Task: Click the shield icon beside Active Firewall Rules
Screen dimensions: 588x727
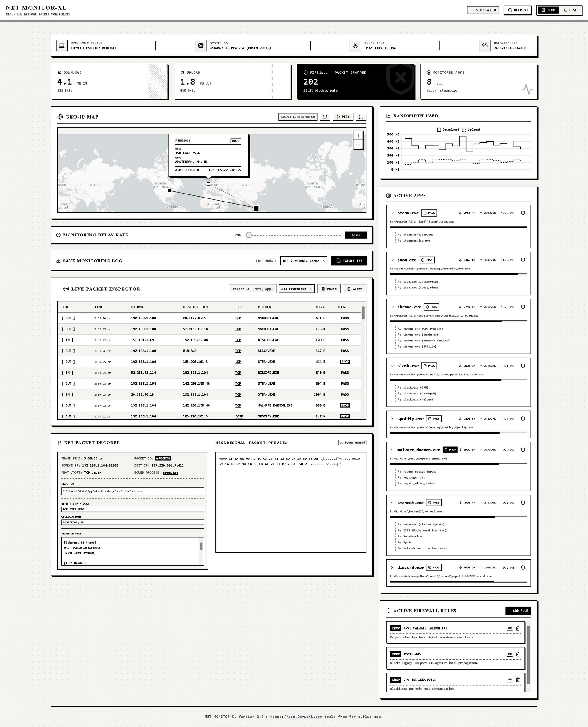Action: point(389,611)
